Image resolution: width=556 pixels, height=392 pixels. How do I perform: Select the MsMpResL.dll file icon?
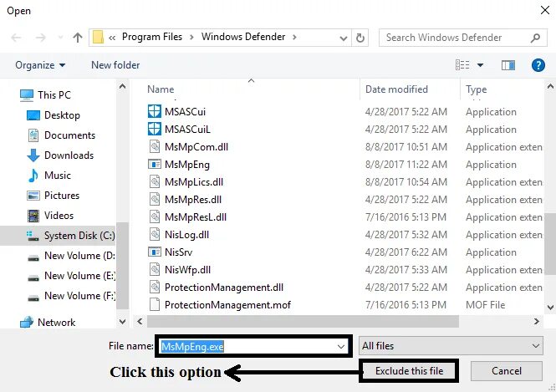(154, 217)
